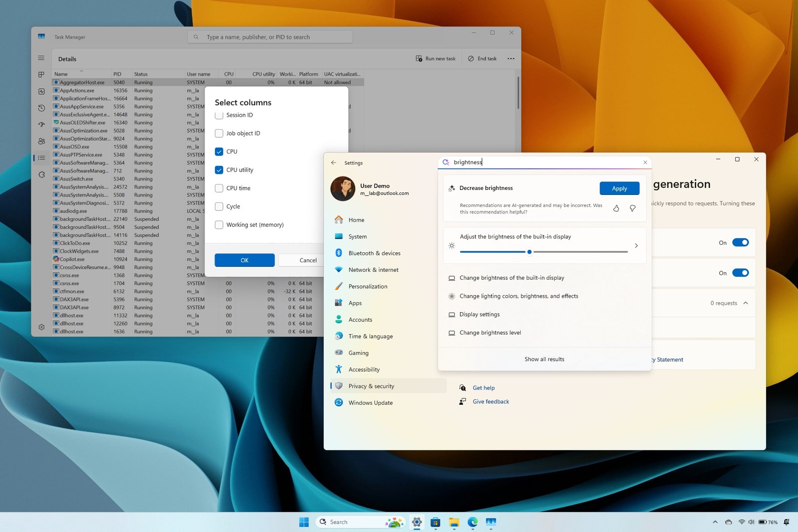
Task: Check the Working set (memory) option
Action: point(219,224)
